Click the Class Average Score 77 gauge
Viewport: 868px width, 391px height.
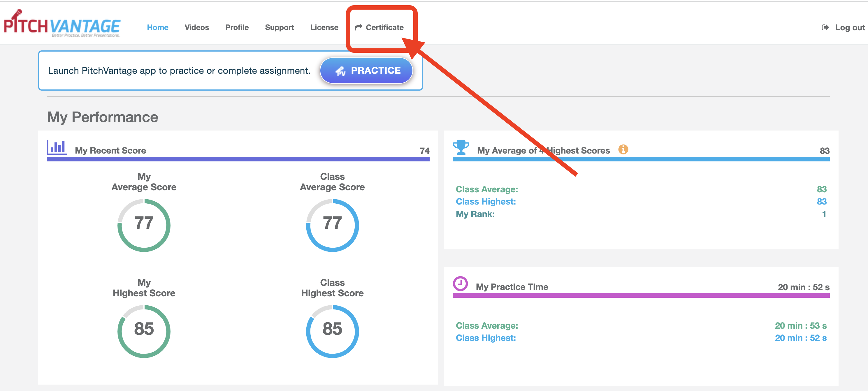click(332, 225)
